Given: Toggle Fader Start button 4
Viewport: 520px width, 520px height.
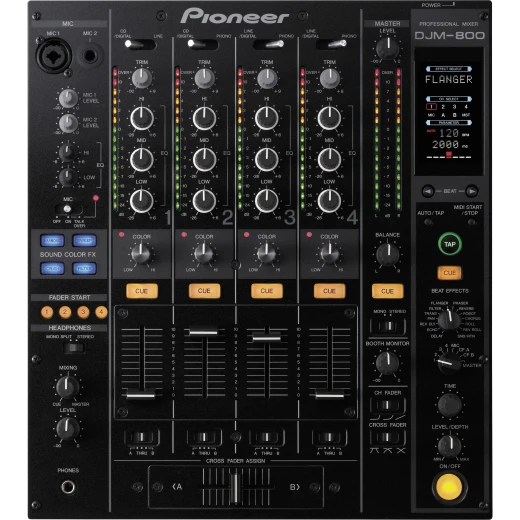Looking at the screenshot, I should coord(101,312).
